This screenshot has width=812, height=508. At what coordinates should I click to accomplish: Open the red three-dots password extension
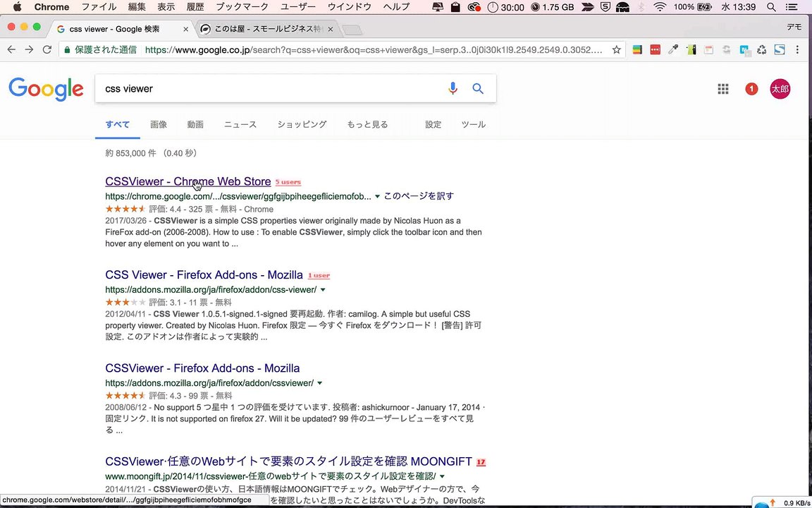(655, 50)
